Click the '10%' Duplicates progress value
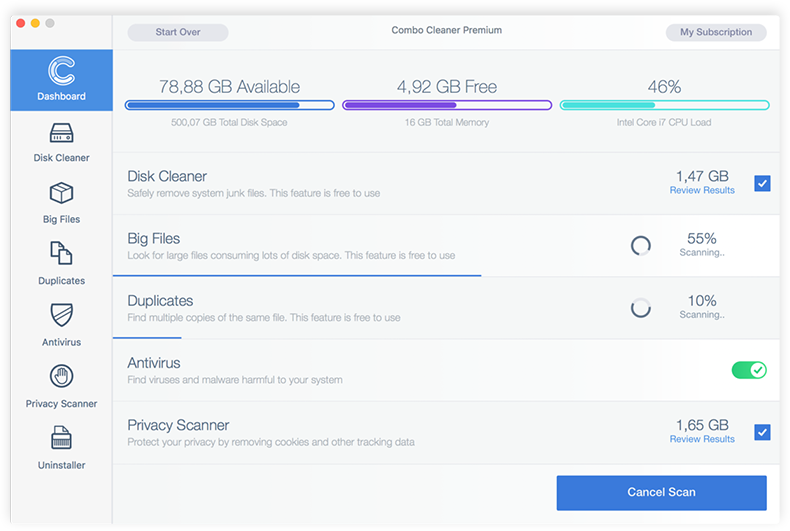Screen dimensions: 790x531 [702, 301]
